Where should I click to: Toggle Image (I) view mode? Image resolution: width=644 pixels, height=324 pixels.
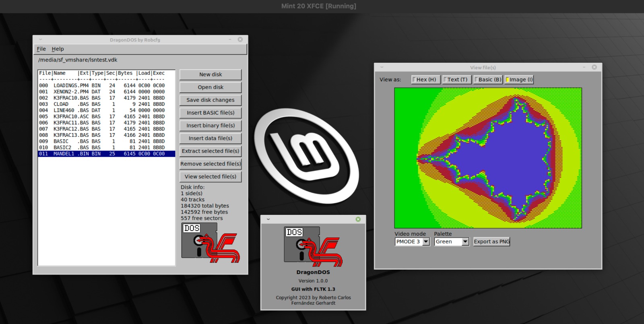[x=519, y=80]
